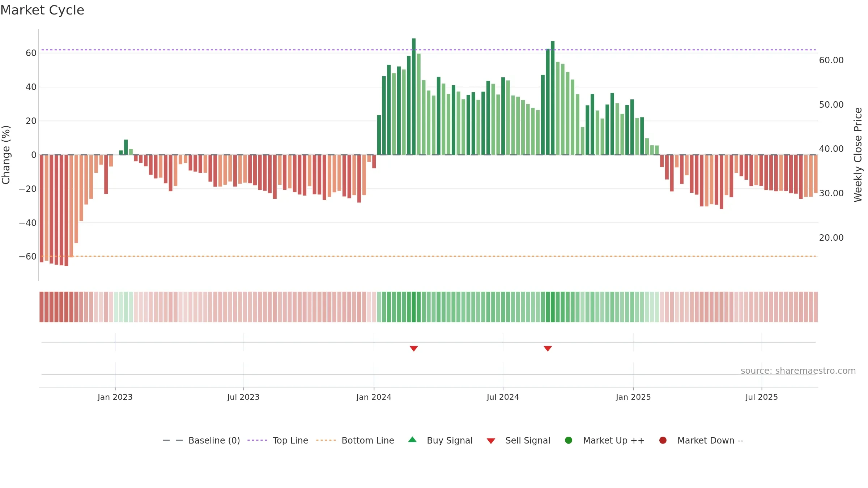Screen dimensions: 868x488
Task: Toggle the Market Up ++ legend label
Action: coord(614,440)
